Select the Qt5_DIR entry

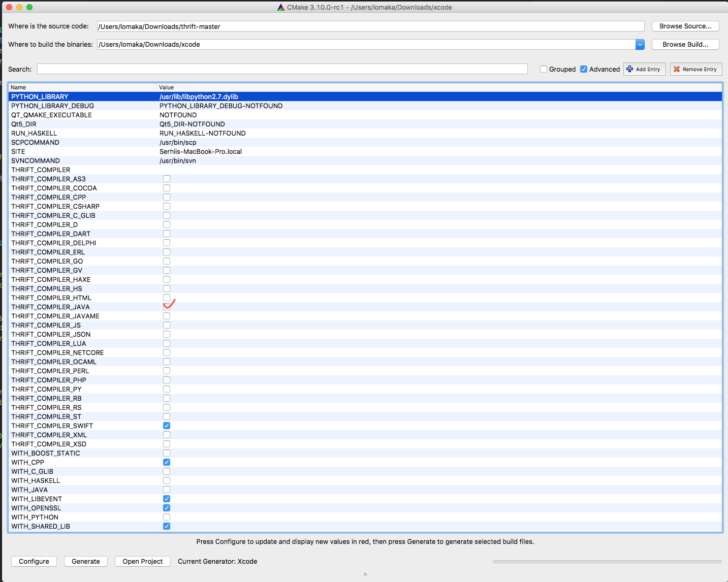[x=365, y=124]
